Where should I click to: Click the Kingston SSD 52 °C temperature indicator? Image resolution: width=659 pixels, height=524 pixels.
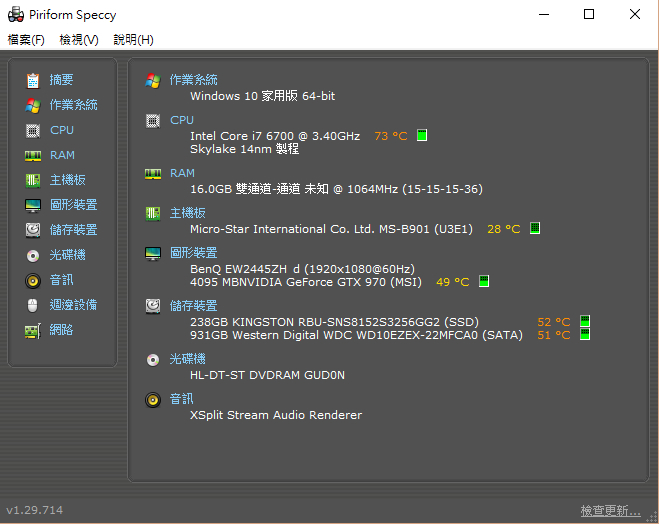tap(585, 322)
